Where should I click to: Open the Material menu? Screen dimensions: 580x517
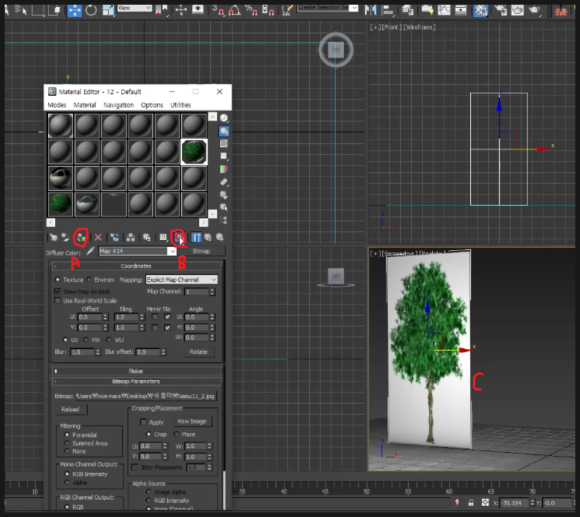[x=85, y=105]
